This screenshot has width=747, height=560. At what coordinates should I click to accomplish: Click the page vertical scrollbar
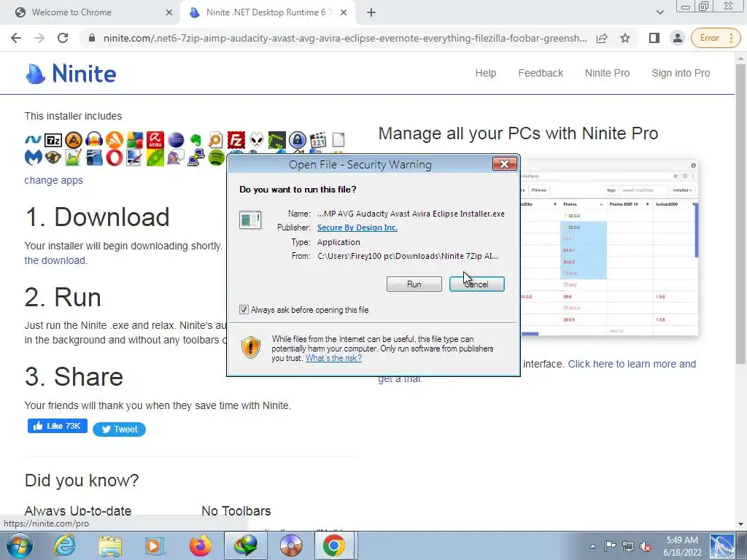pyautogui.click(x=740, y=214)
